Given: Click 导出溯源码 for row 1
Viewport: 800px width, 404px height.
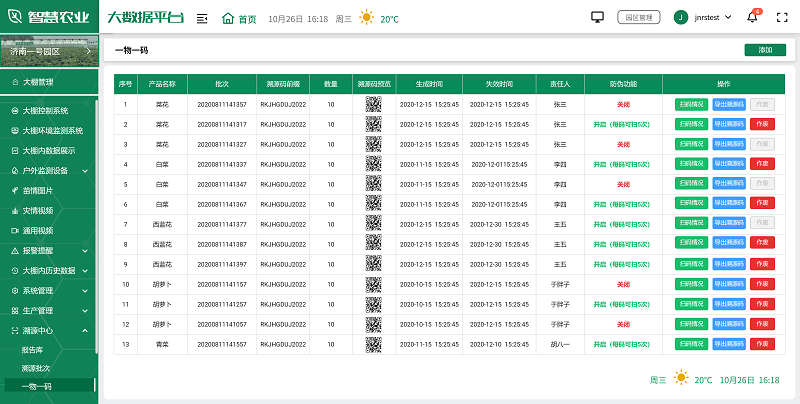Looking at the screenshot, I should point(728,104).
